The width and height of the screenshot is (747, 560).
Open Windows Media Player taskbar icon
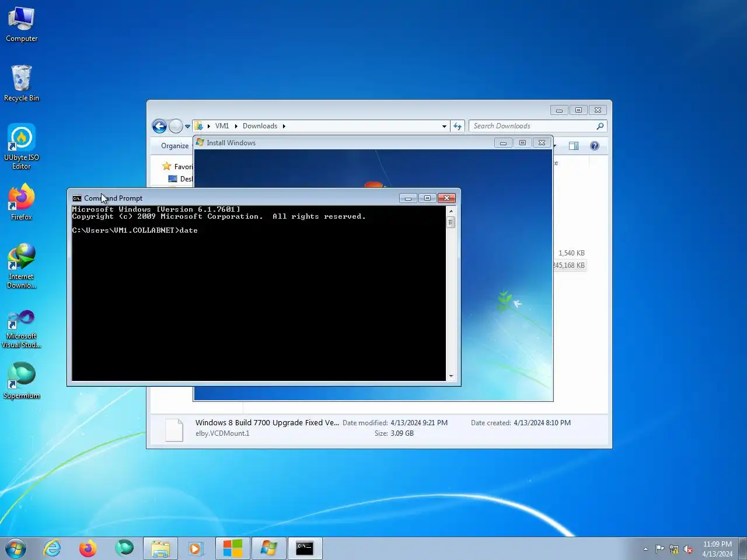[196, 548]
